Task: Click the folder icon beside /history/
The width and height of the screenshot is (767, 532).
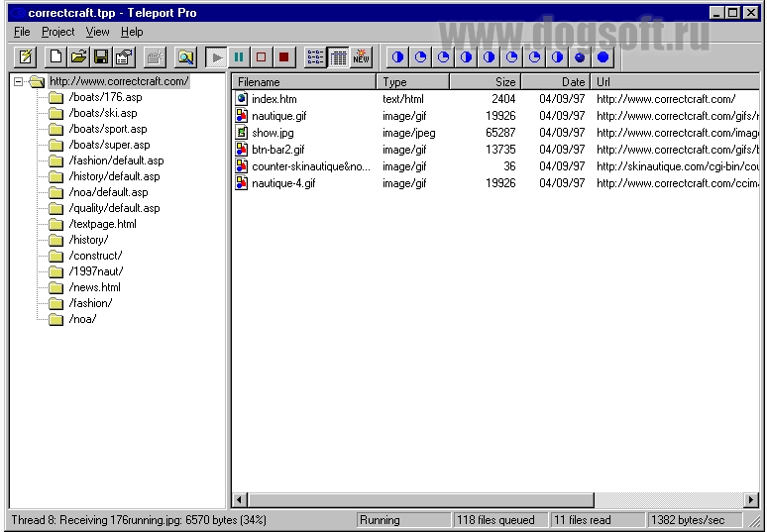Action: click(x=56, y=240)
